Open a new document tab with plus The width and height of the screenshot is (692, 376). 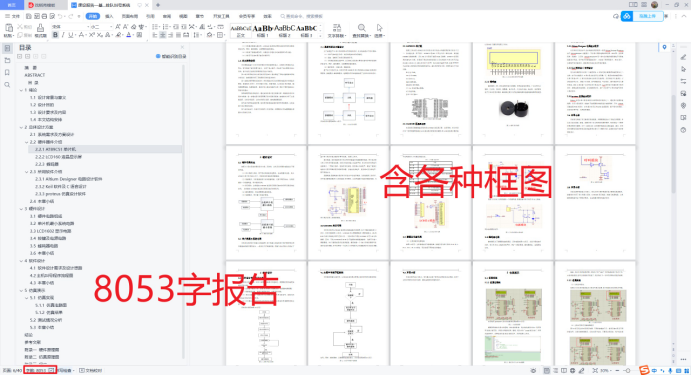(158, 5)
